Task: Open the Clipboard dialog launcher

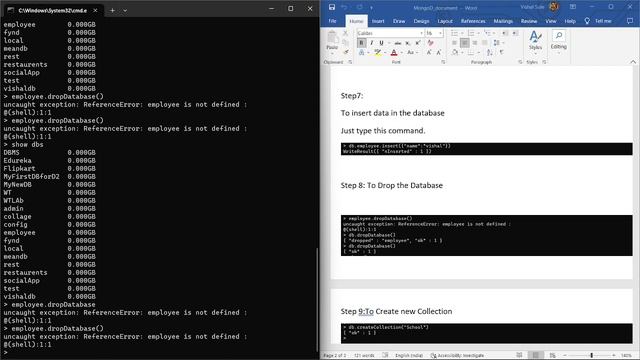Action: point(350,62)
